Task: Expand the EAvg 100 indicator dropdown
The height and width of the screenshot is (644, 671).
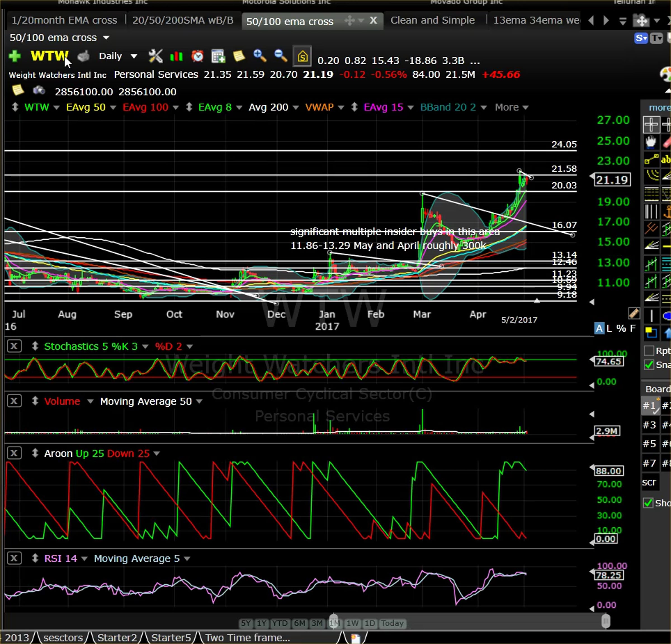Action: pyautogui.click(x=176, y=108)
